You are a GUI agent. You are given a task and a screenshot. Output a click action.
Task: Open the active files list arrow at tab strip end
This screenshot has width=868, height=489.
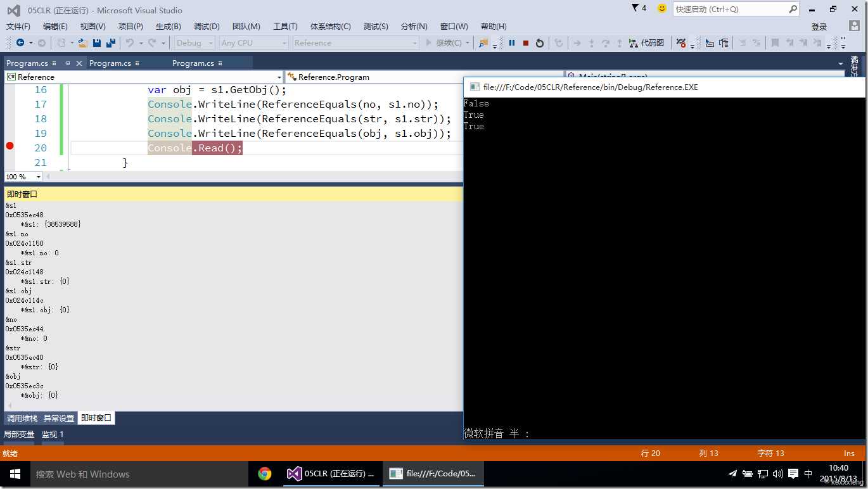tap(841, 63)
